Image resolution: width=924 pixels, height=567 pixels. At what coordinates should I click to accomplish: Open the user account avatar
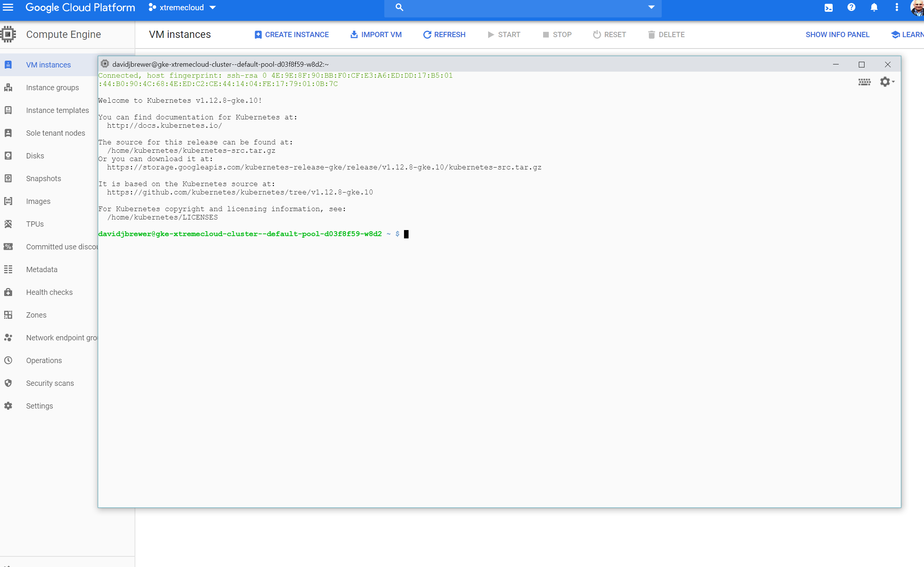(918, 8)
